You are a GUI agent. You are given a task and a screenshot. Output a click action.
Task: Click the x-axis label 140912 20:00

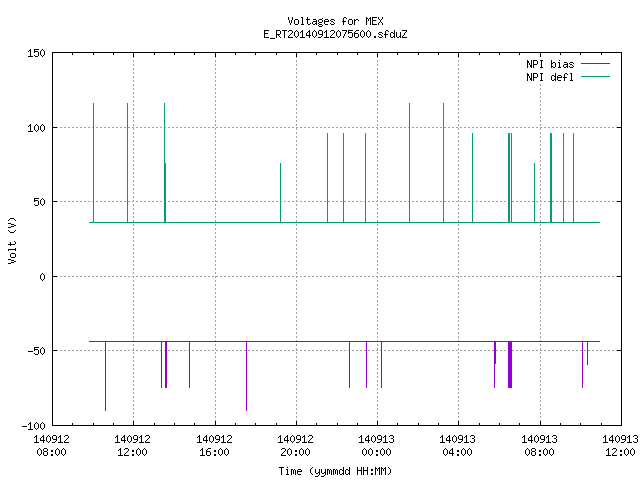296,446
